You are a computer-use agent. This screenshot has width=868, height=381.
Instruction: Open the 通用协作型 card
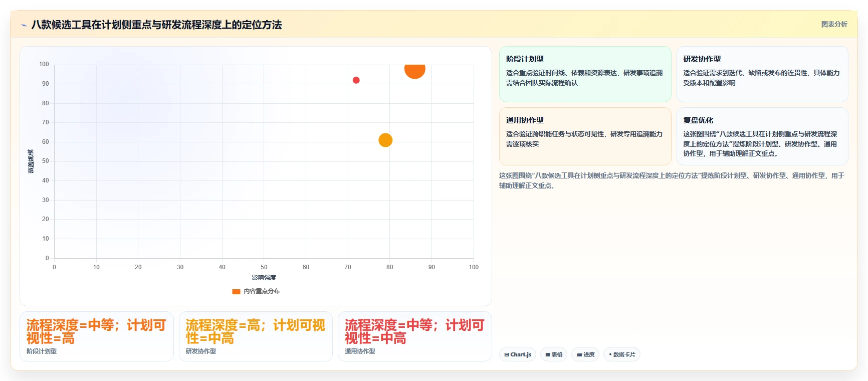585,136
